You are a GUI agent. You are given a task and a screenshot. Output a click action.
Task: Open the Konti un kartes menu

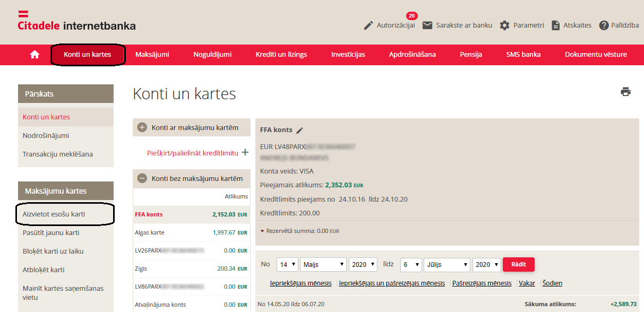pos(88,55)
